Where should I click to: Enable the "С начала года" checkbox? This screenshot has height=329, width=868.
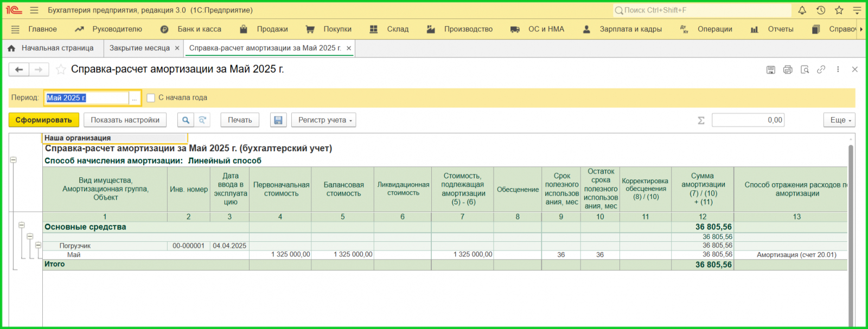(x=151, y=98)
